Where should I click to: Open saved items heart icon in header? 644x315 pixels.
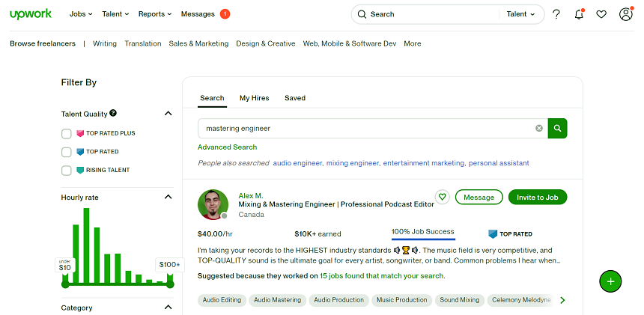[x=601, y=14]
